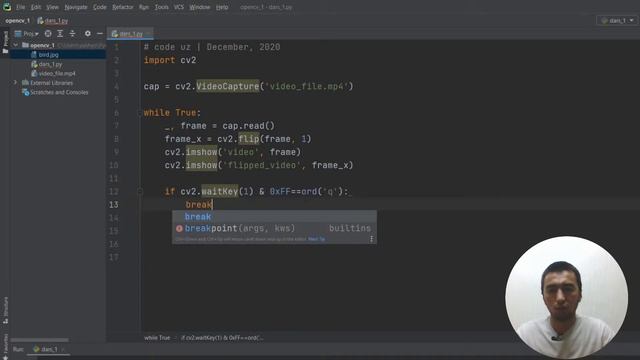Collapse the while loop fold marker on line 6
The width and height of the screenshot is (640, 360).
(x=140, y=113)
